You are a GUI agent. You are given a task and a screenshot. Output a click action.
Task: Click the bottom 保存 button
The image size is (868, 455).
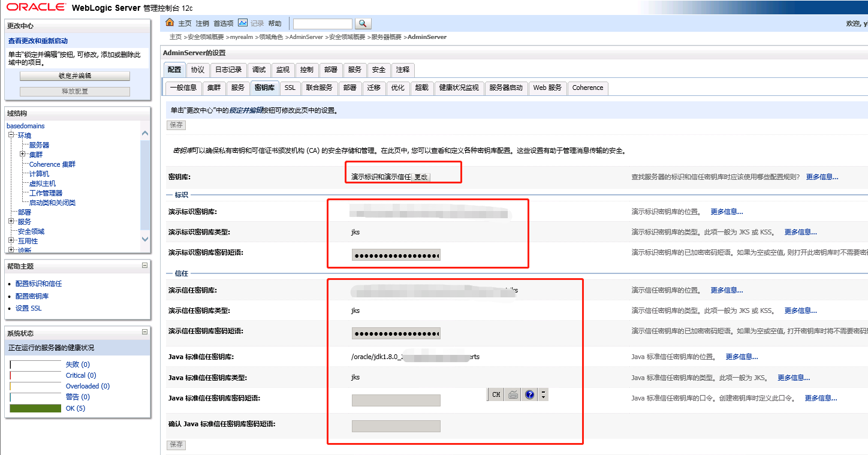pos(176,445)
